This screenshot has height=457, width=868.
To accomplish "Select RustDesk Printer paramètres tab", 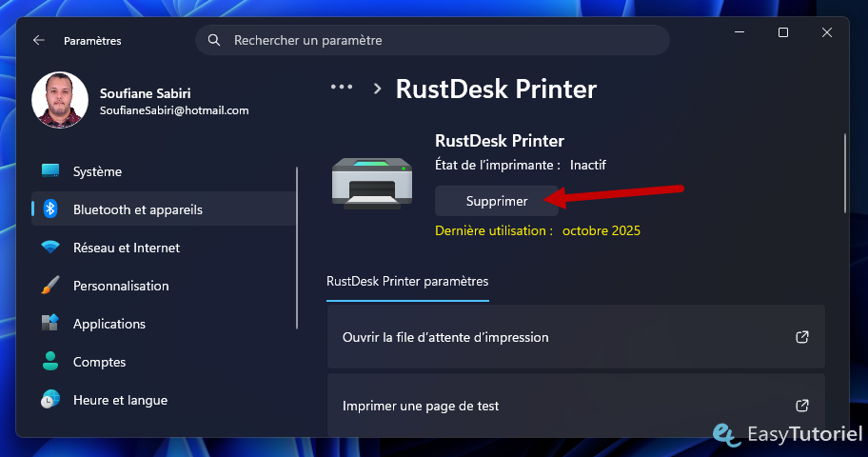I will 407,282.
